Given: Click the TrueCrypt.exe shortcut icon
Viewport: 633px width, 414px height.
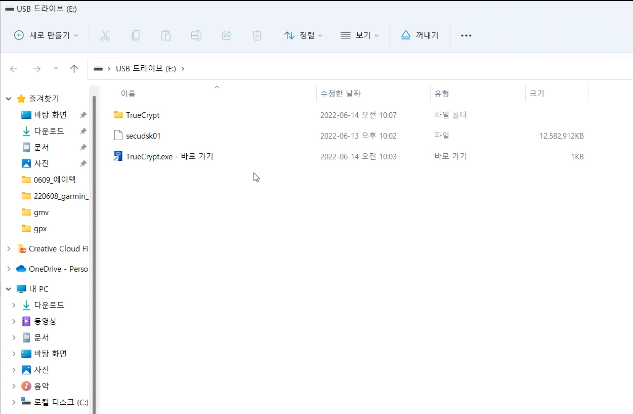Looking at the screenshot, I should click(118, 156).
